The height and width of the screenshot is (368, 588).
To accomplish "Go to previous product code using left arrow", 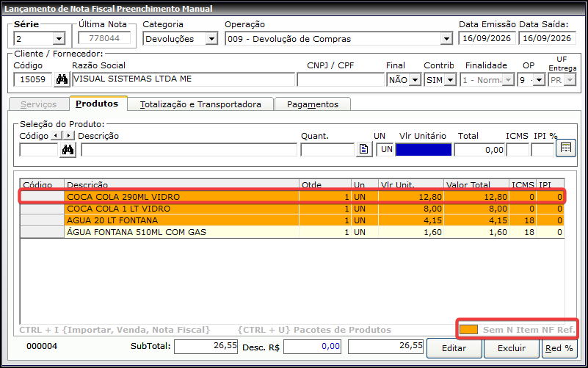I will coord(56,136).
